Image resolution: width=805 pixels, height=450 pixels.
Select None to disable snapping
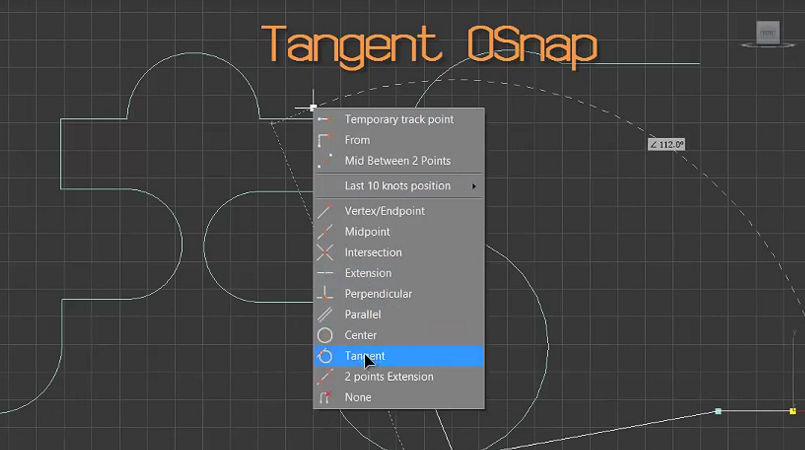tap(358, 397)
